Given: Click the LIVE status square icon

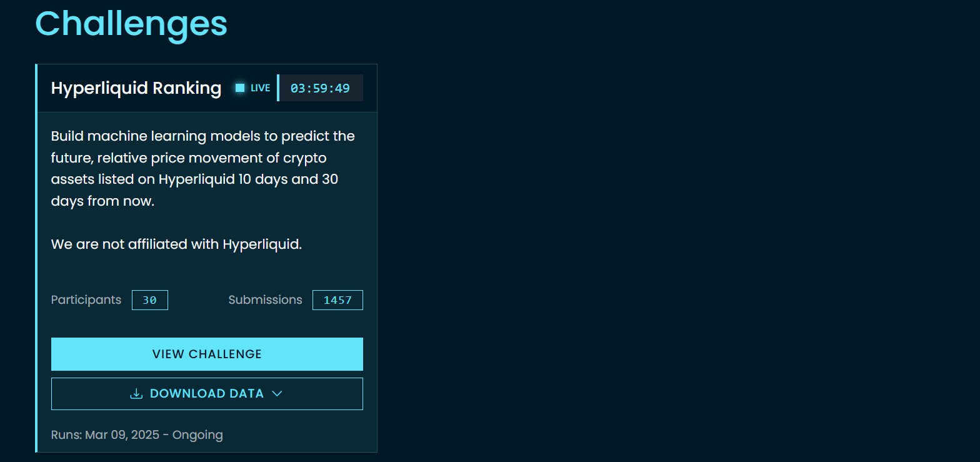Looking at the screenshot, I should click(240, 88).
